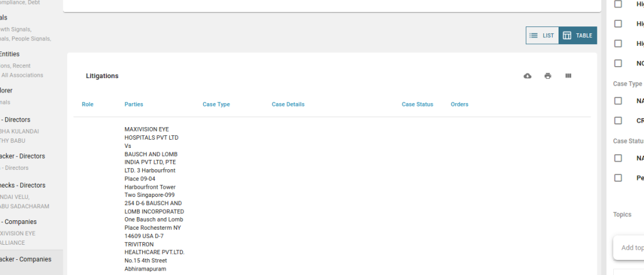Viewport: 644px width, 275px height.
Task: Select All Associations in the sidebar
Action: (x=22, y=76)
